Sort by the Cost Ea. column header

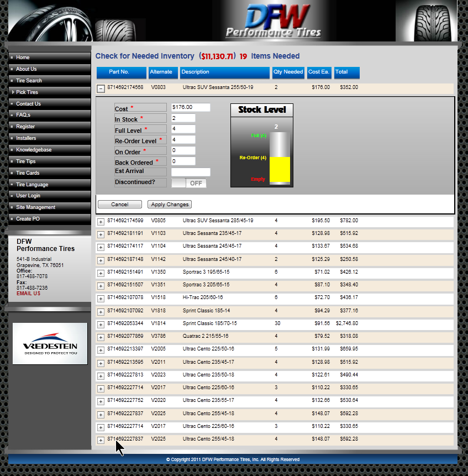point(319,72)
